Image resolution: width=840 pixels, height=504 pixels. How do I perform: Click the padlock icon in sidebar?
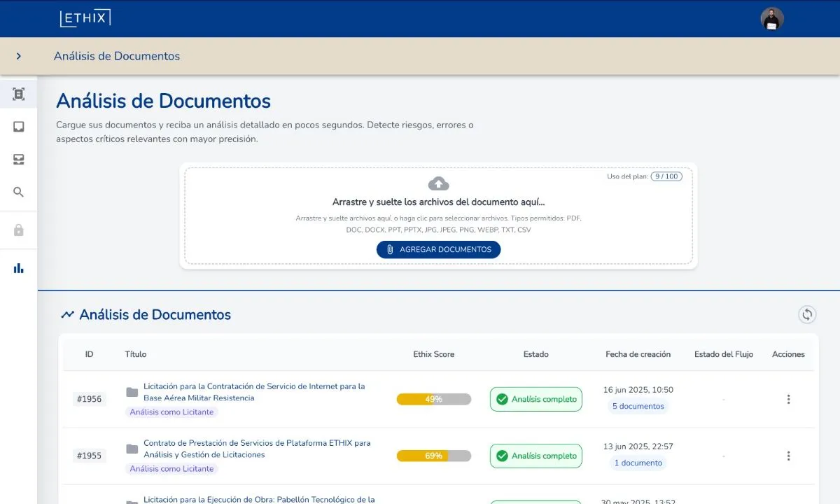19,230
